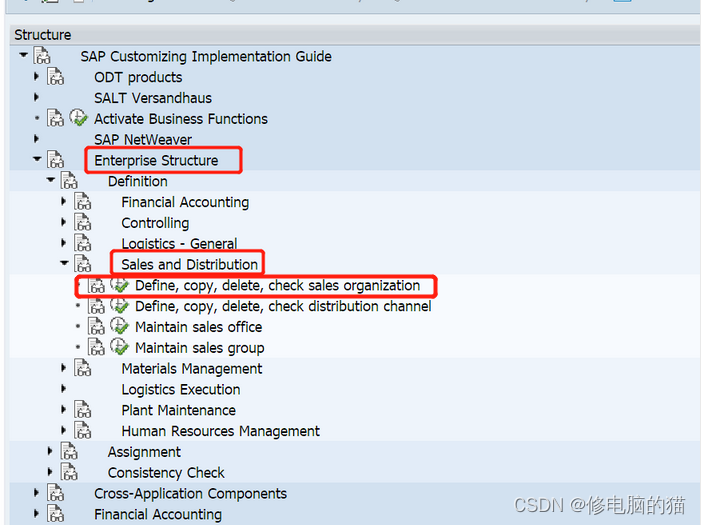
Task: Execute Define, copy, delete, check sales organization
Action: point(119,284)
